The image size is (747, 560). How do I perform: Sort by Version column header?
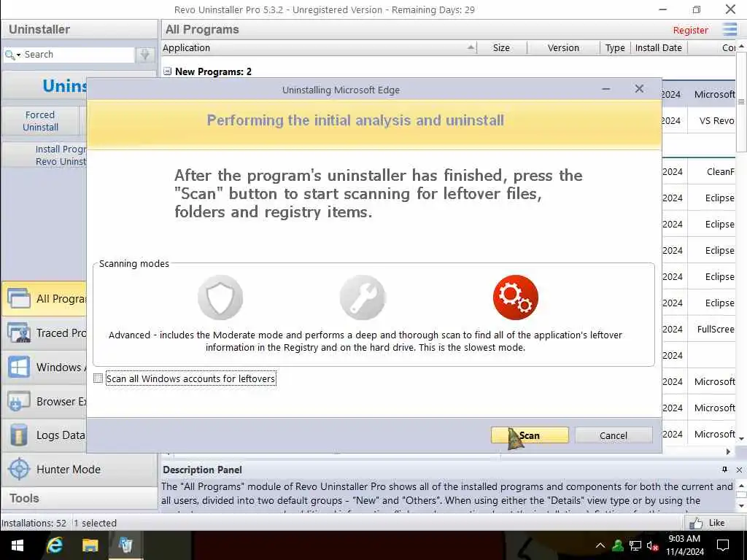point(563,47)
